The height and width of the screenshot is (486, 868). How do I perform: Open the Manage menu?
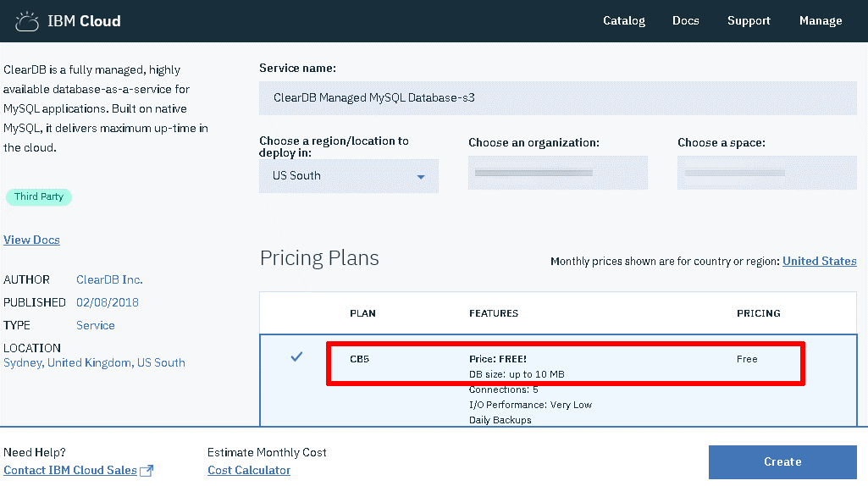(x=820, y=21)
